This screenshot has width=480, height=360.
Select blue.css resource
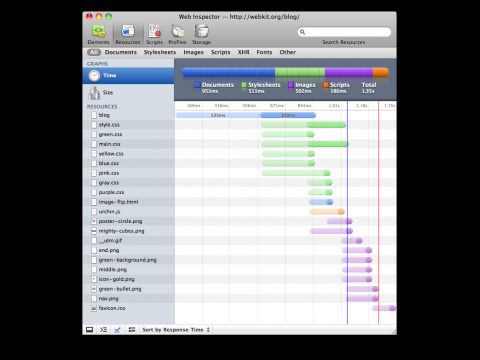coord(128,163)
